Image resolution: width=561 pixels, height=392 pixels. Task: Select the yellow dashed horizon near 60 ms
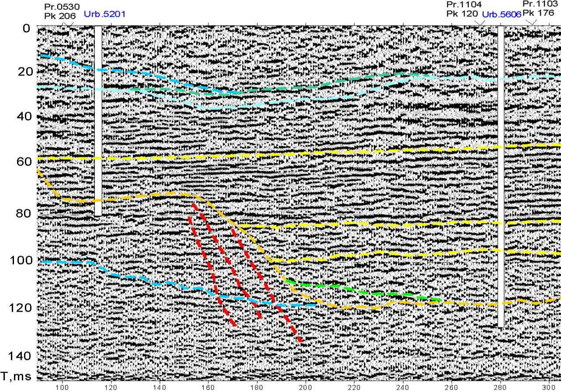[x=262, y=155]
